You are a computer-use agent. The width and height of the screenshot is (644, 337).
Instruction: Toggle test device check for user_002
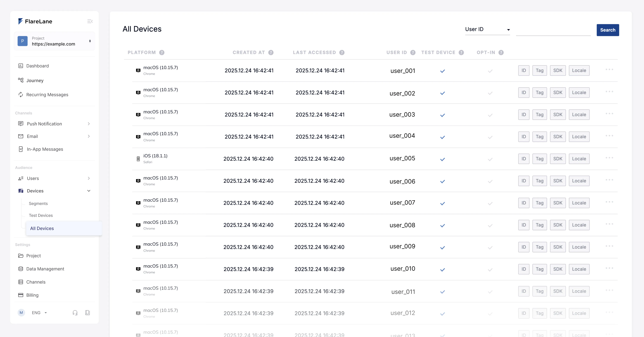442,93
